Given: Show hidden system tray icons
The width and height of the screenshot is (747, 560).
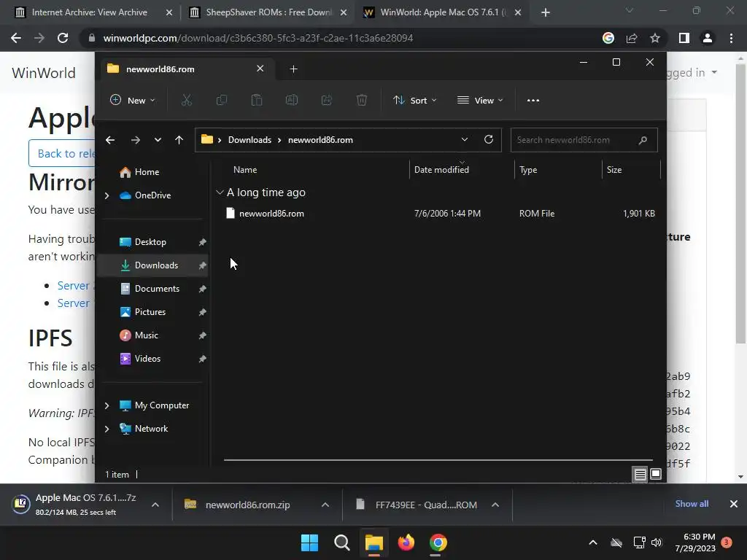Looking at the screenshot, I should (x=593, y=542).
